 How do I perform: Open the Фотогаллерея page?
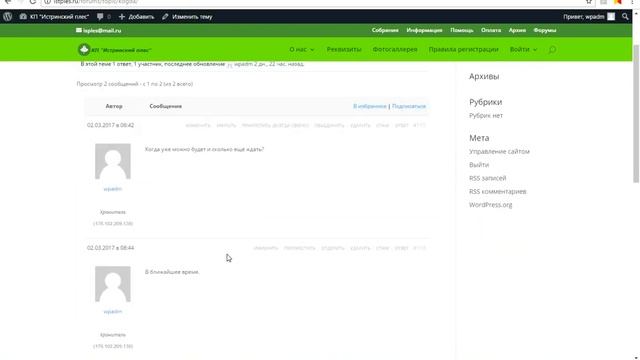point(395,49)
